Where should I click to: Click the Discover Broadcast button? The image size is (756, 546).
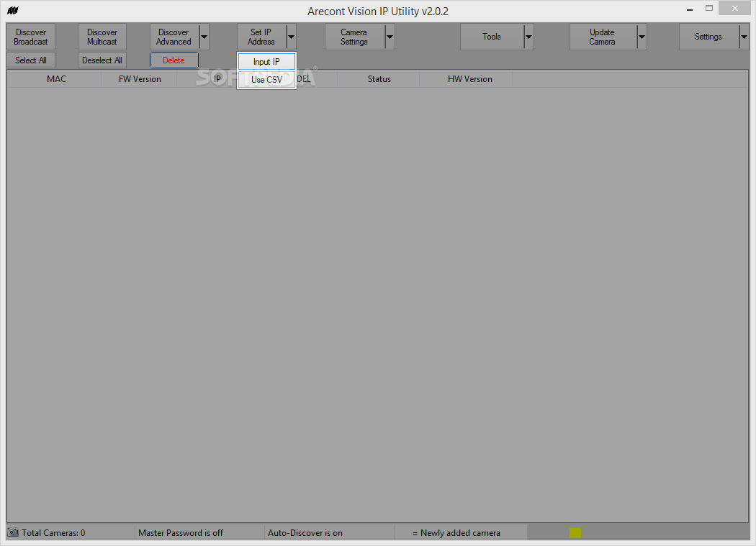pyautogui.click(x=31, y=37)
